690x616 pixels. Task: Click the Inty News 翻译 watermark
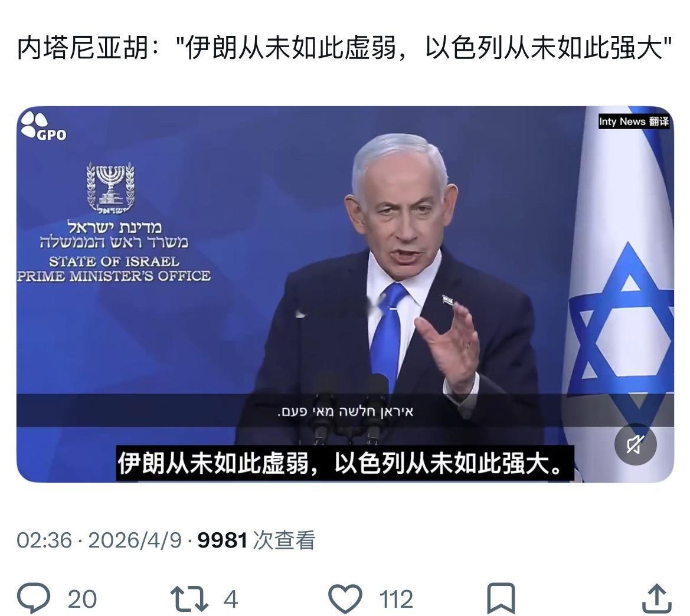[x=633, y=122]
